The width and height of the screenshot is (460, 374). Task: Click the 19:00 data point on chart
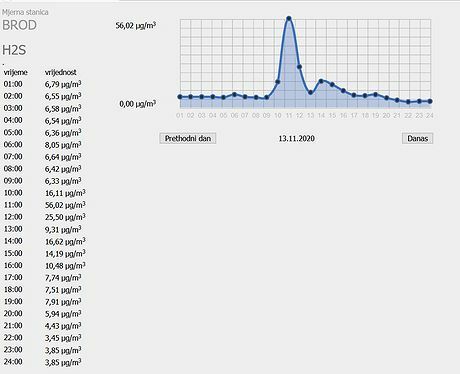point(376,95)
